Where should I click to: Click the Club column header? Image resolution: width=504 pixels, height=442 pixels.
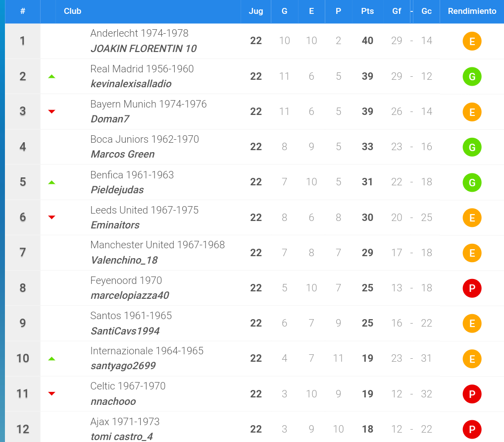coord(73,11)
